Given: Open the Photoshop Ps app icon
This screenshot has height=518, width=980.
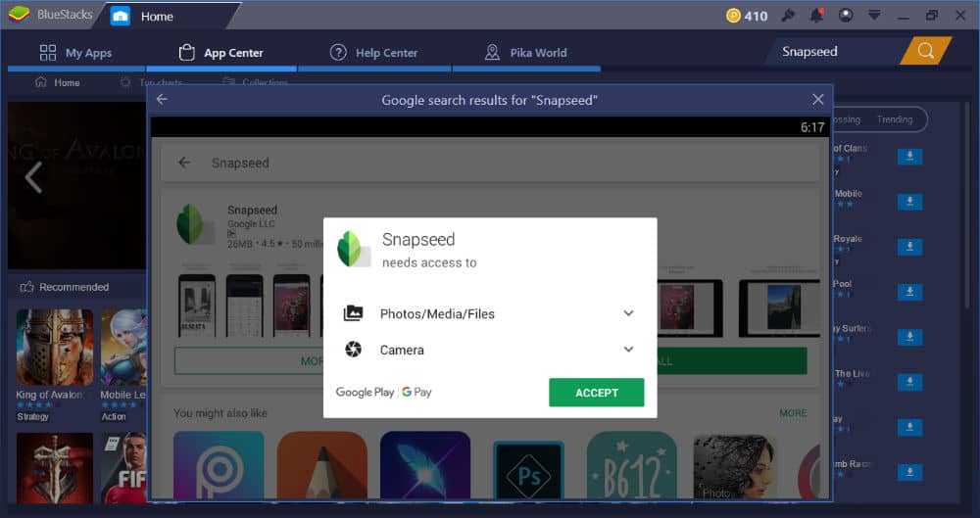Looking at the screenshot, I should [529, 470].
